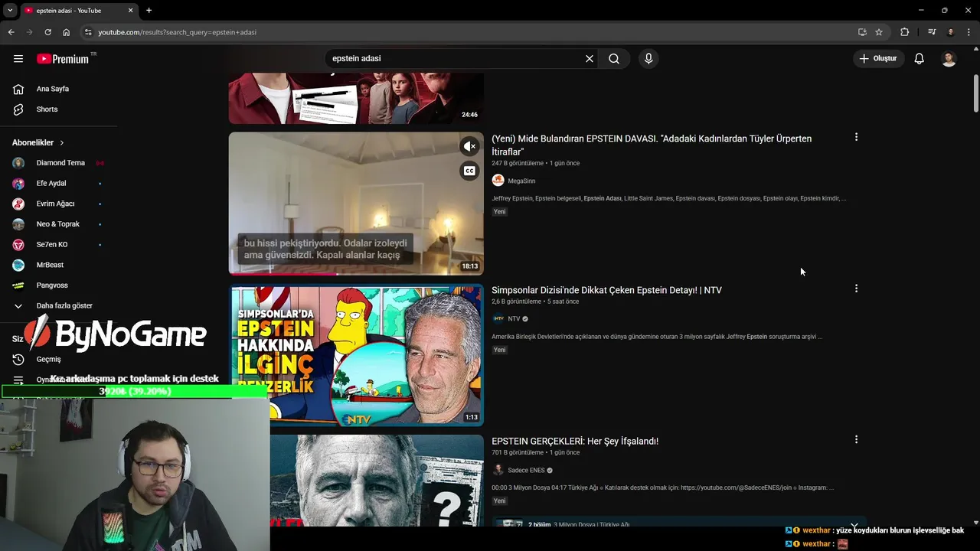
Task: Clear the search box with X icon
Action: click(590, 59)
